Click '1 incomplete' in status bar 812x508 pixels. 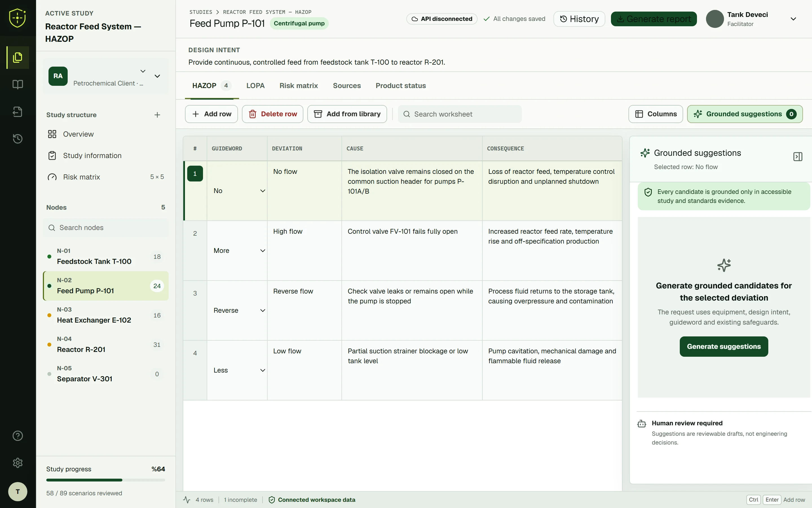tap(240, 500)
